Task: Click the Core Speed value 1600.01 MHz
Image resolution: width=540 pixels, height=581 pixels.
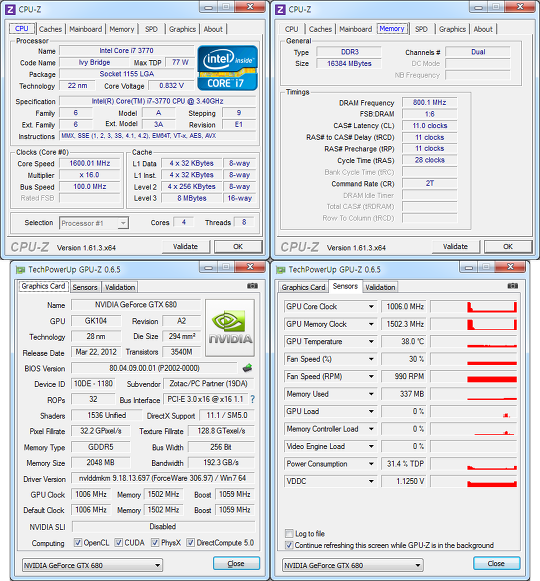Action: tap(90, 163)
